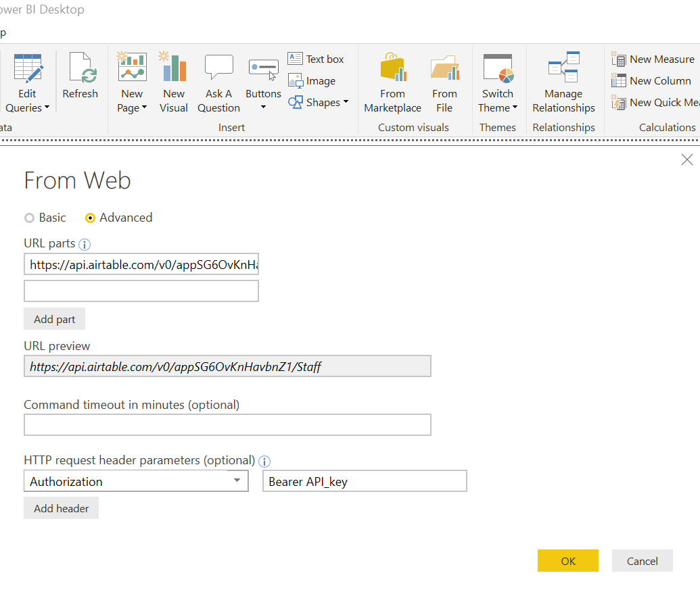Cancel the From Web dialog
This screenshot has width=700, height=592.
coord(643,561)
